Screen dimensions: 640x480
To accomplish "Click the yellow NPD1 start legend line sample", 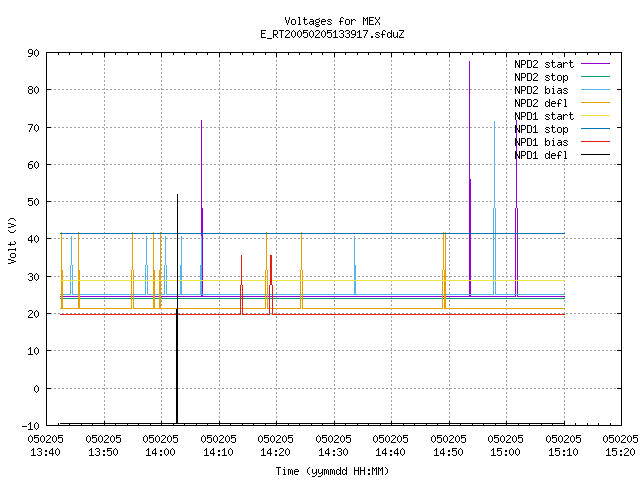I will (595, 116).
